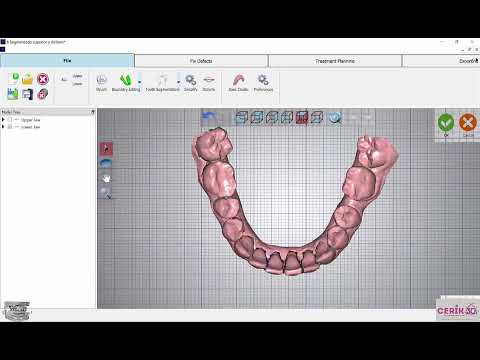480x360 pixels.
Task: Select Lower Jaw label in Model Tree
Action: point(30,127)
